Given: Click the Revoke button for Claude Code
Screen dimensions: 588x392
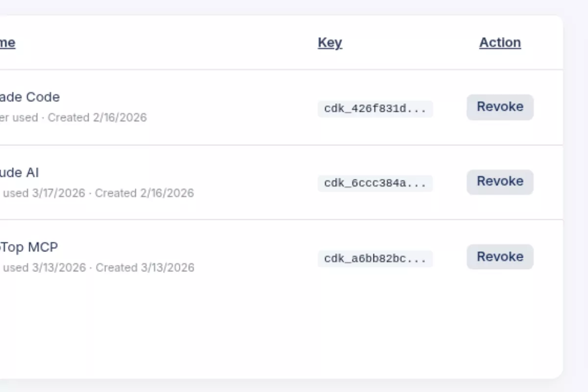Looking at the screenshot, I should (500, 107).
